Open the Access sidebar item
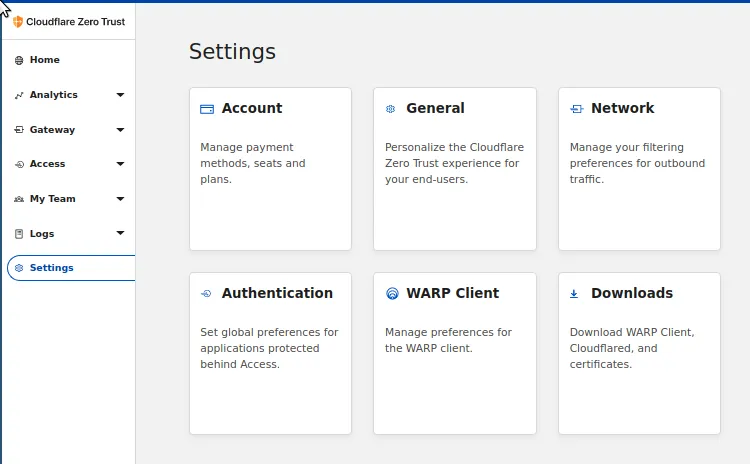Screen dimensions: 750x464 tap(47, 164)
